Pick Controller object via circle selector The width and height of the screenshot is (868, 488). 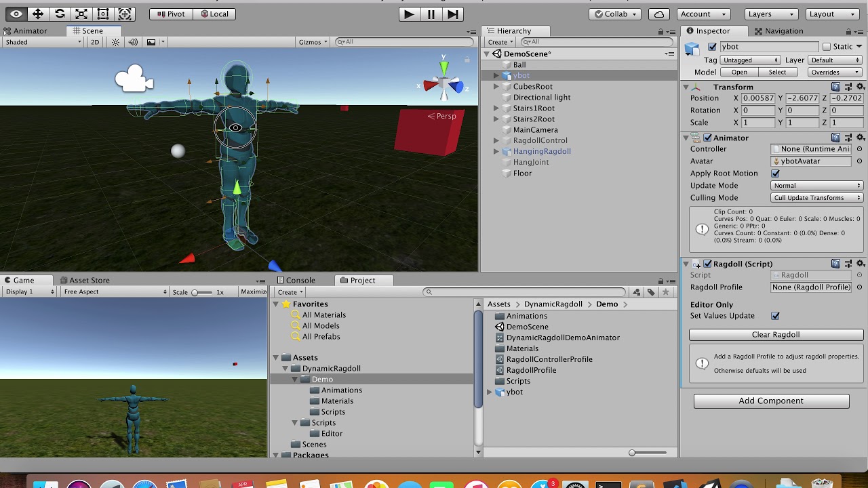(860, 149)
